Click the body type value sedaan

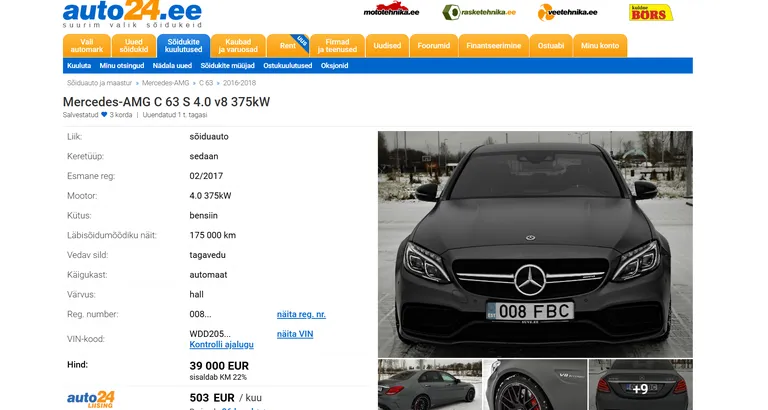pos(204,156)
